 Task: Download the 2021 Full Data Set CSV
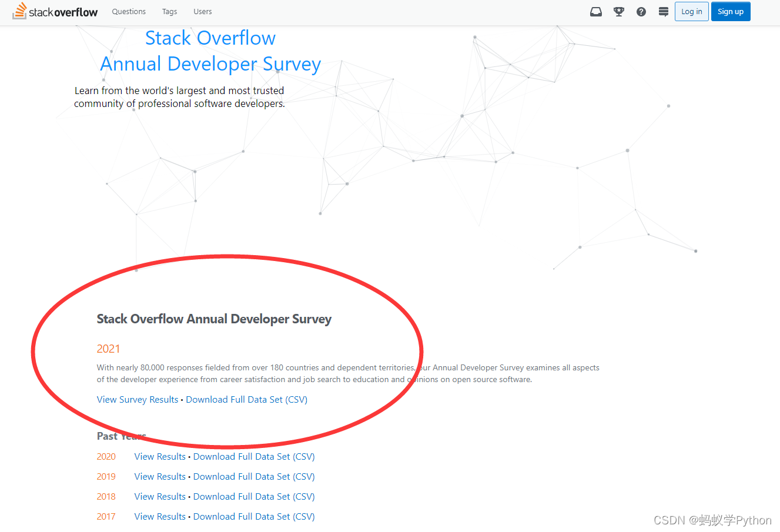tap(246, 399)
